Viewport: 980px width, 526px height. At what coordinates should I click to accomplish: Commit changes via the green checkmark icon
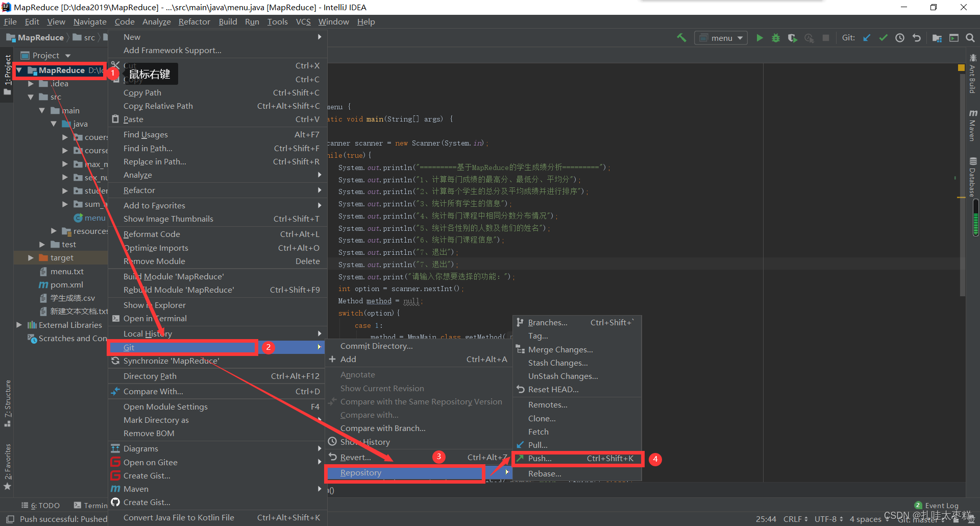pos(884,37)
